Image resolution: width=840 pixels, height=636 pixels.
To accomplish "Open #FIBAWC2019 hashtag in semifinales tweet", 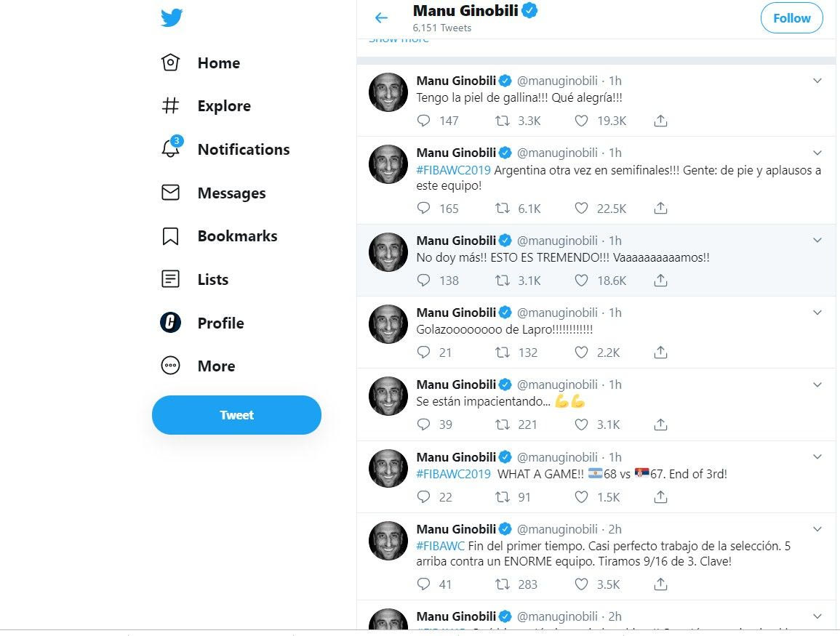I will click(454, 170).
